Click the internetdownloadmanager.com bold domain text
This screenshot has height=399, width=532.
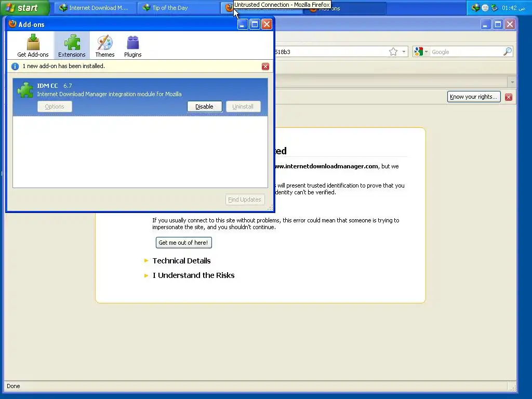point(326,166)
